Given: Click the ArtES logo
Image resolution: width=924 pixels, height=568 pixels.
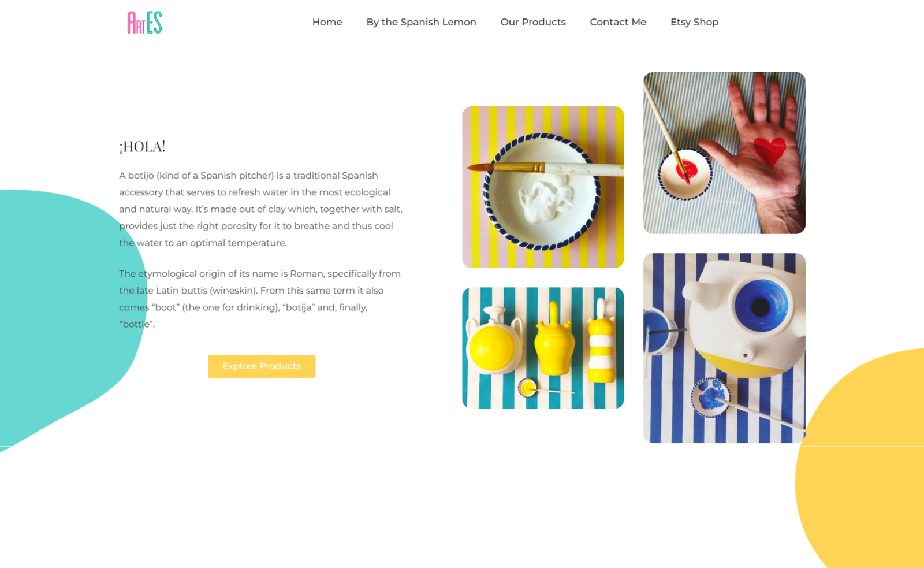Looking at the screenshot, I should pos(144,23).
